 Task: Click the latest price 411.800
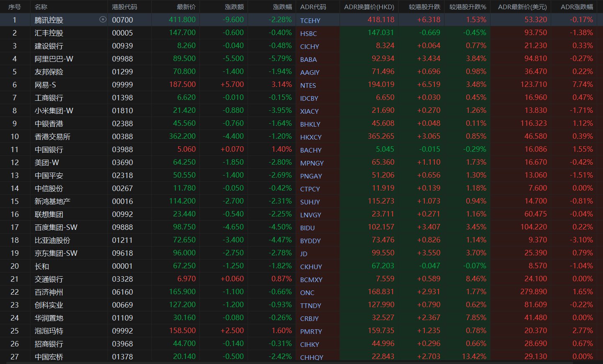pyautogui.click(x=182, y=20)
